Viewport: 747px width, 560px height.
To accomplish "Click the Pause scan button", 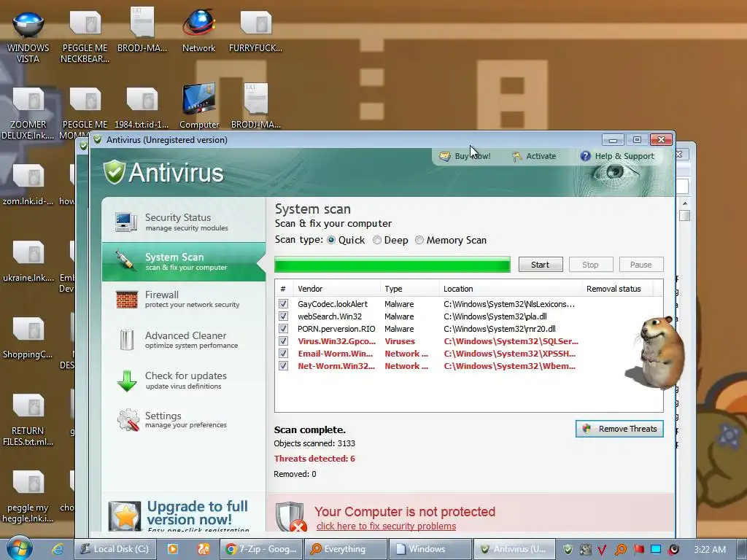I will (x=640, y=264).
